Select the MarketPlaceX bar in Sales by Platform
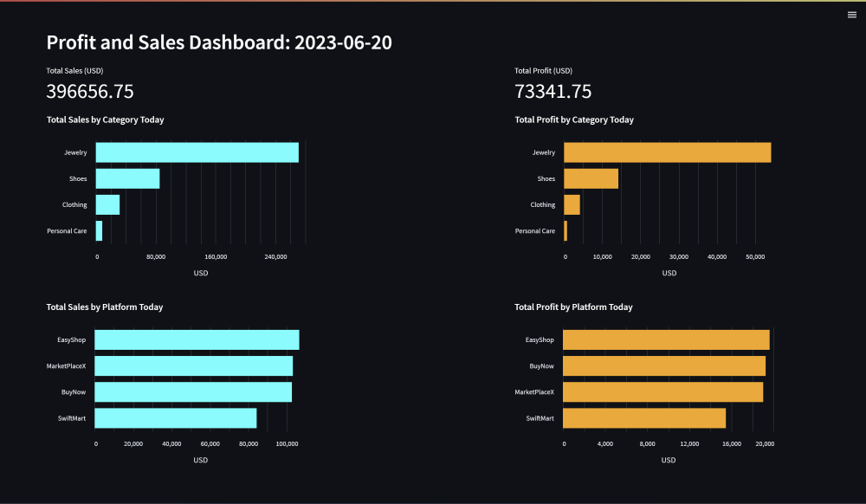This screenshot has height=504, width=866. [x=193, y=366]
